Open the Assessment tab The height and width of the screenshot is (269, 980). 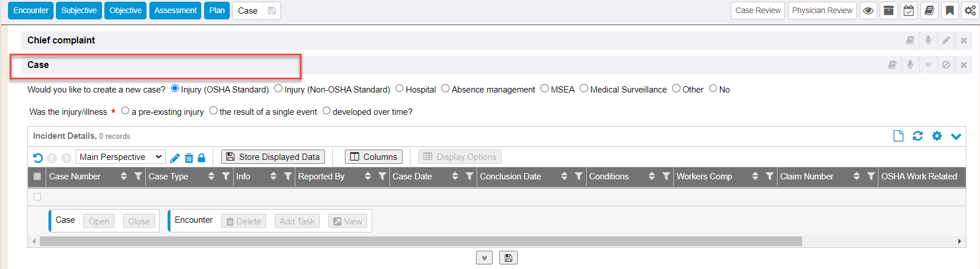[x=175, y=11]
